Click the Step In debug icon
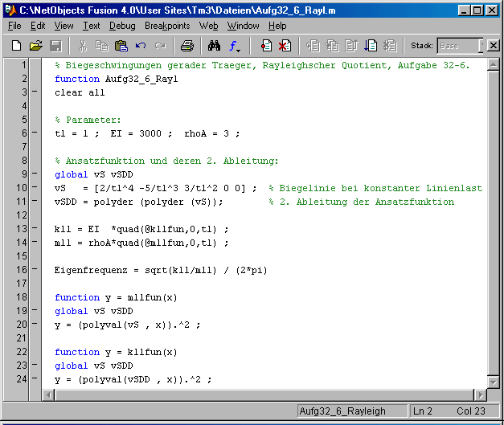504x425 pixels. coord(332,46)
